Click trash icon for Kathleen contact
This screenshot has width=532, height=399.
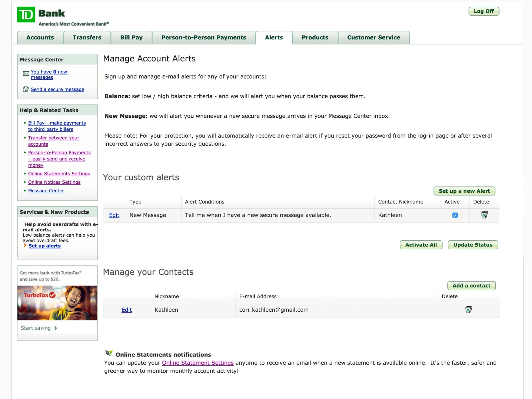469,309
